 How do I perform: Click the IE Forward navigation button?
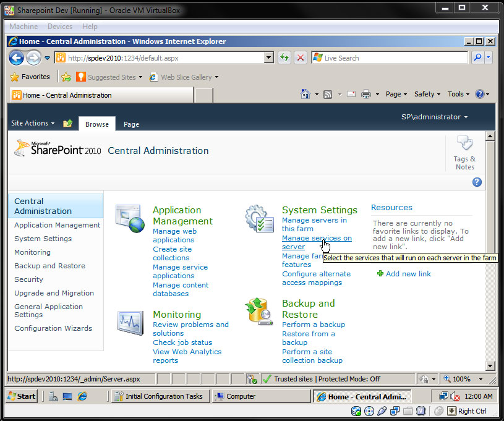33,58
